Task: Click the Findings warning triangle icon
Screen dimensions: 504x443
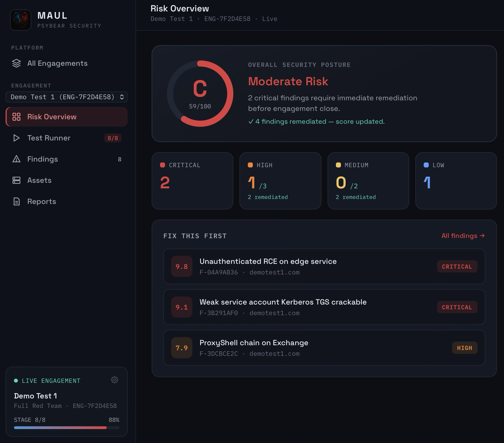Action: click(16, 159)
